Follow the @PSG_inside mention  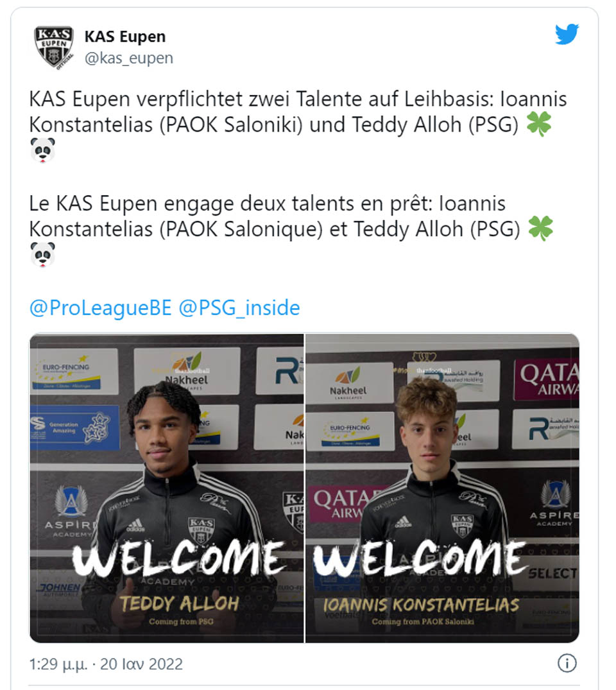(x=239, y=308)
